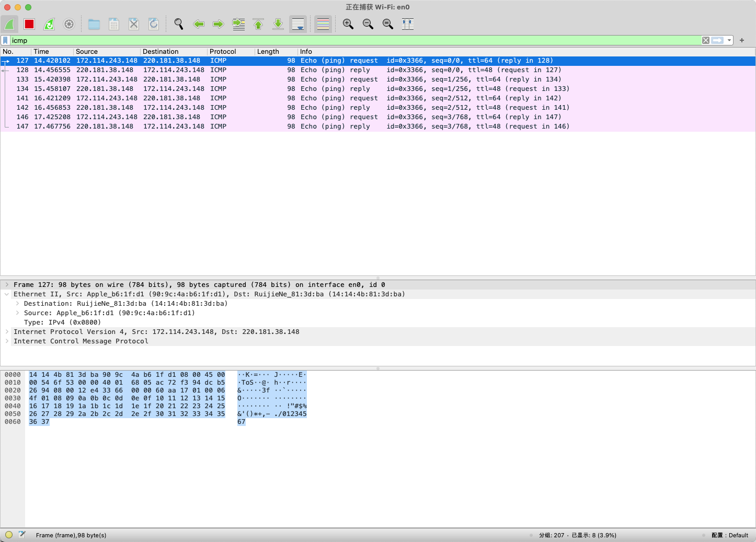Restart the current capture
The height and width of the screenshot is (542, 756).
[49, 24]
